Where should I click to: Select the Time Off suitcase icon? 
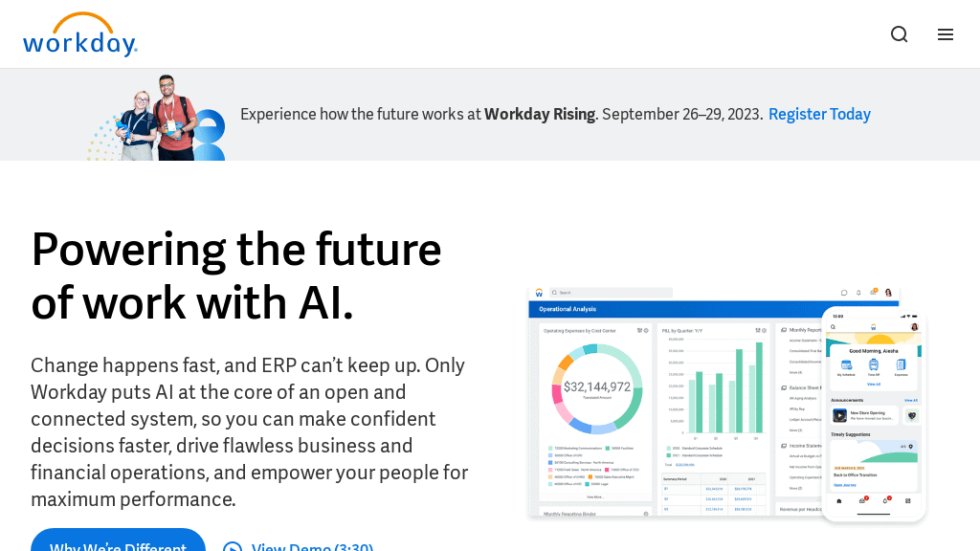point(874,365)
